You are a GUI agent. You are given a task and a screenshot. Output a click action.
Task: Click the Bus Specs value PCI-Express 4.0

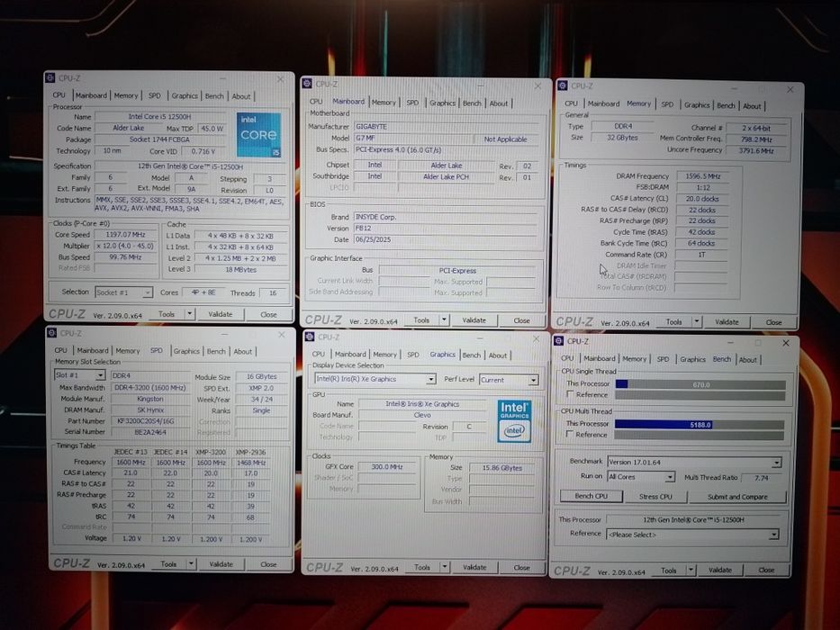click(446, 150)
